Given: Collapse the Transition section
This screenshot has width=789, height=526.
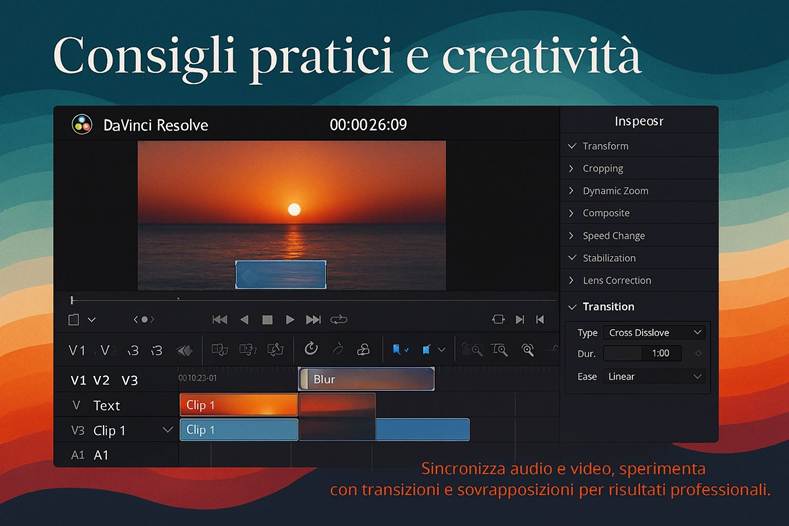Looking at the screenshot, I should [x=572, y=307].
